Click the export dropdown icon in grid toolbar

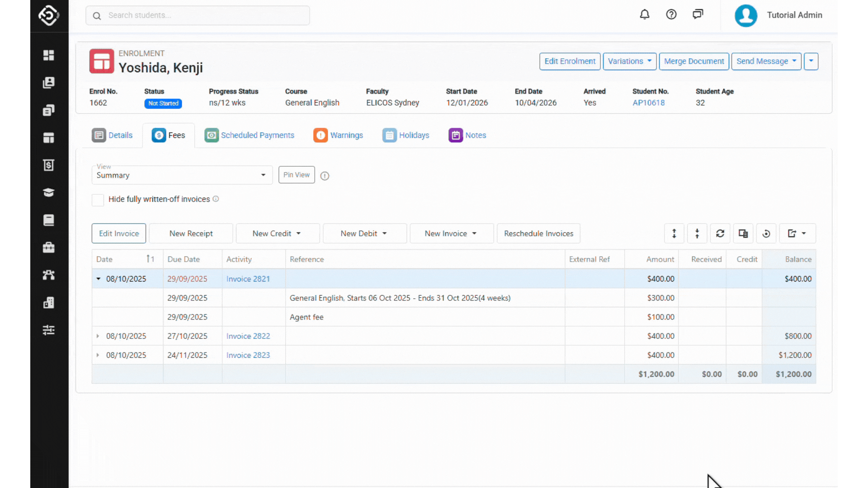797,234
